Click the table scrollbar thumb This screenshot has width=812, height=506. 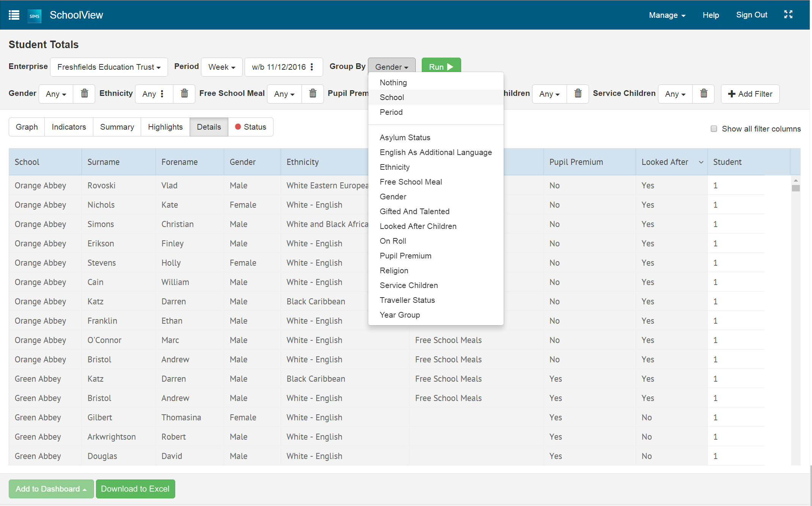(796, 188)
